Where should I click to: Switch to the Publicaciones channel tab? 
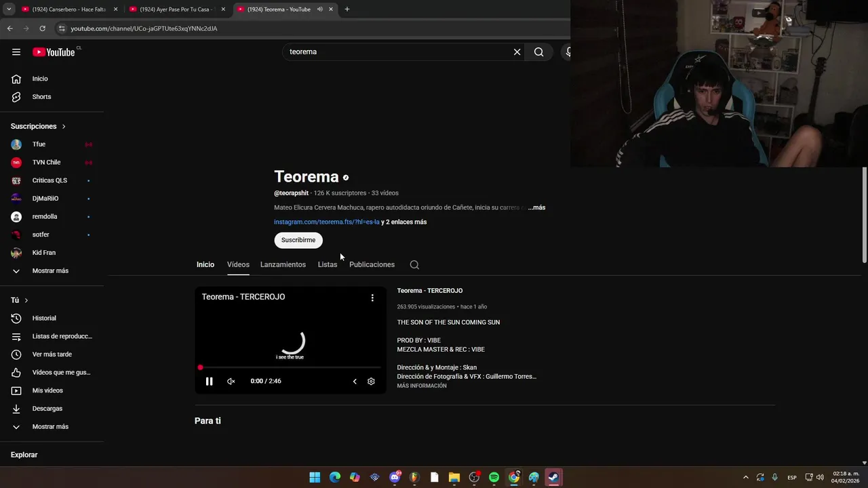pos(372,265)
